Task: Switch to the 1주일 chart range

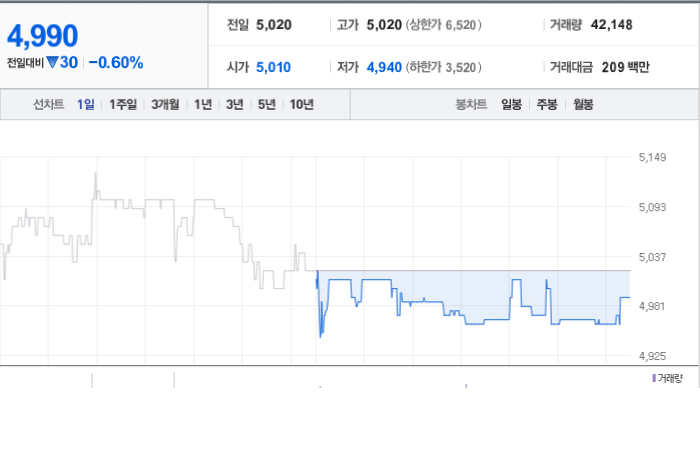Action: pos(123,104)
